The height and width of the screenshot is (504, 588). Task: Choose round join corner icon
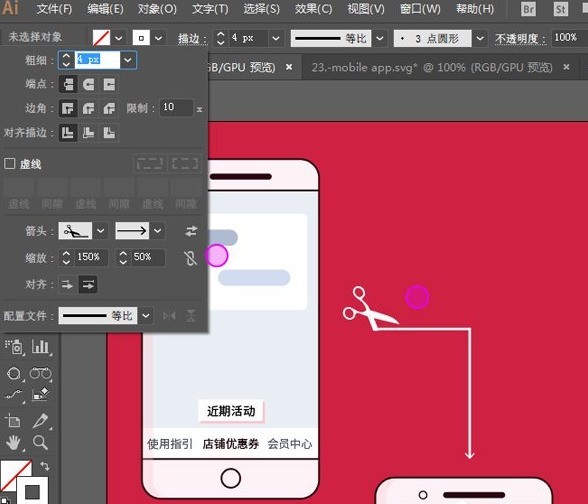tap(88, 109)
